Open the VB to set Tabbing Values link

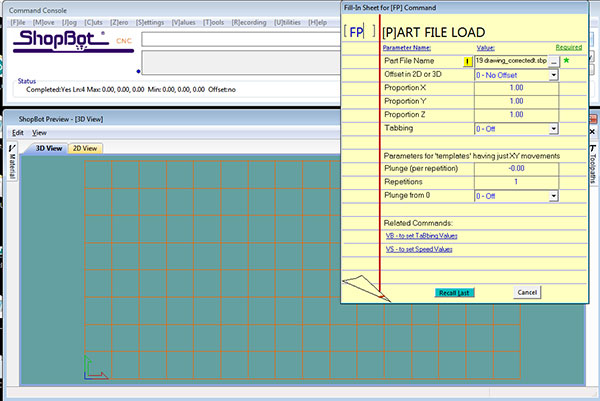421,236
